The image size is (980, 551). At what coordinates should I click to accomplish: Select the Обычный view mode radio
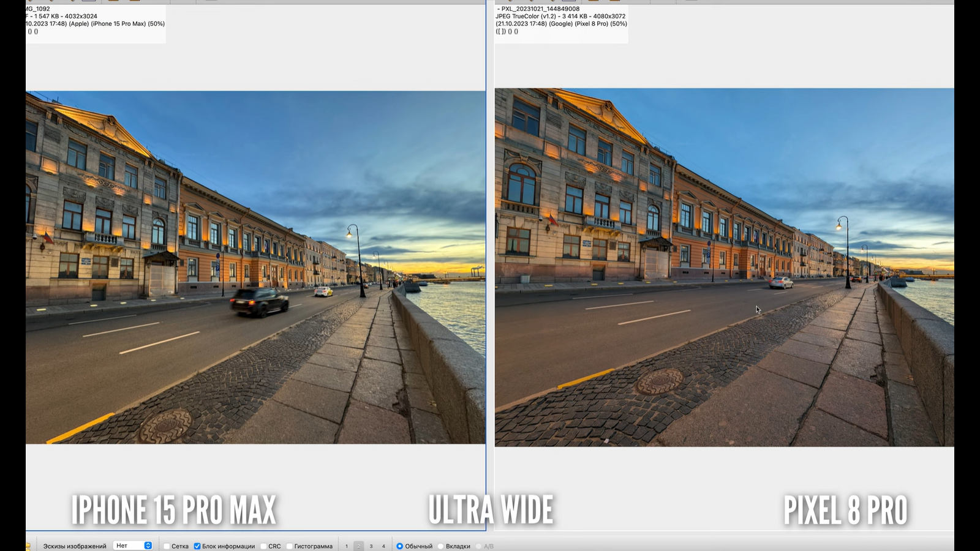(x=399, y=546)
